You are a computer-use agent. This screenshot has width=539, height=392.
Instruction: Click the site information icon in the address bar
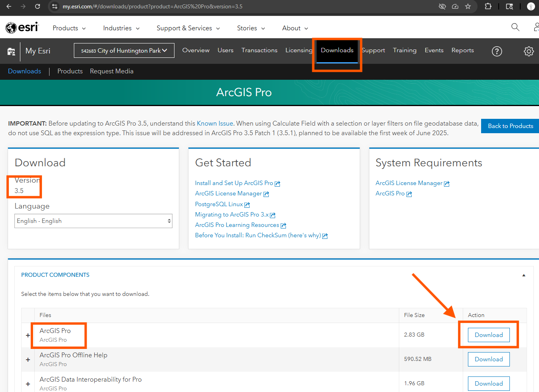[55, 6]
